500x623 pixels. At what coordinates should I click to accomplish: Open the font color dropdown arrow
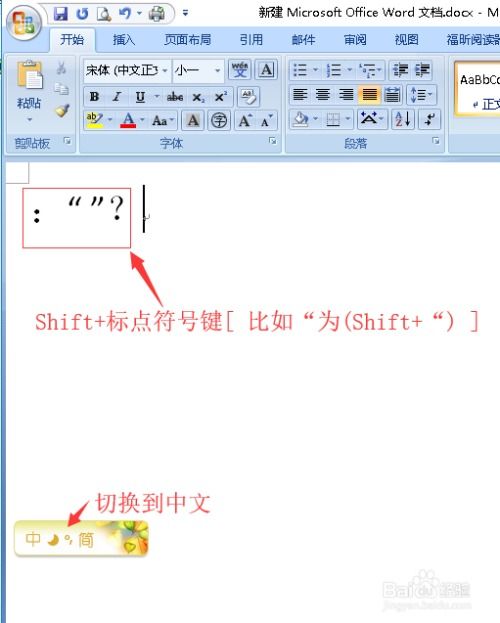(x=142, y=119)
